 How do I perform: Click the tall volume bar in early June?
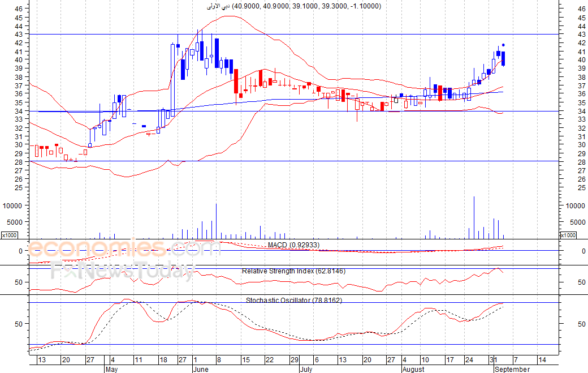coord(216,221)
